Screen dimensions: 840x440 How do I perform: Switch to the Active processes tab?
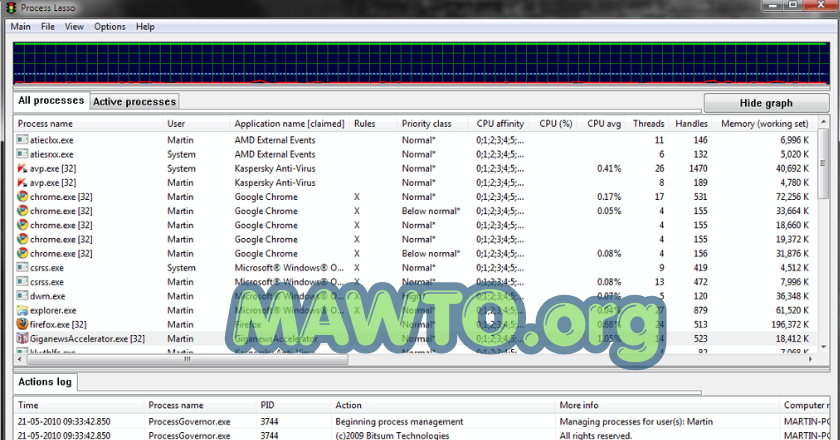(x=134, y=102)
